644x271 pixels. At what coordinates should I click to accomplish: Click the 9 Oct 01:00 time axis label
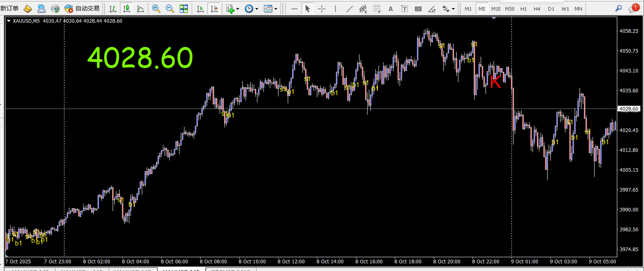[x=524, y=261]
